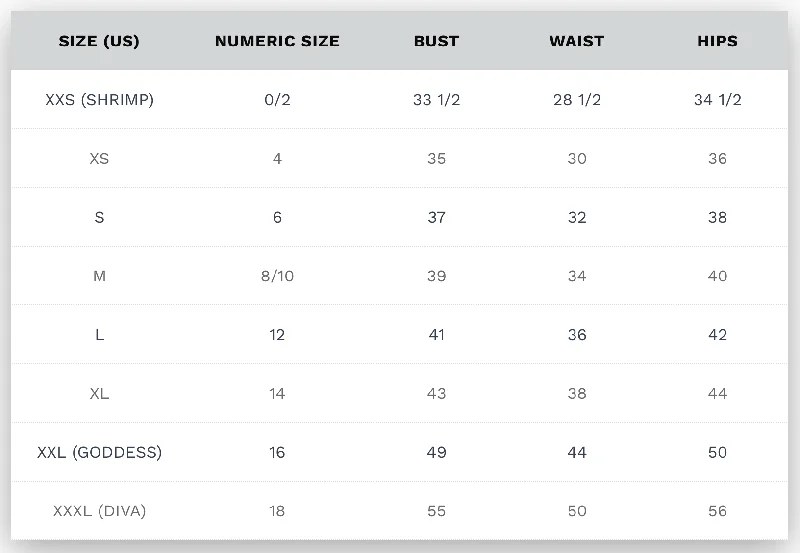This screenshot has height=553, width=800.
Task: Select the XL size row label
Action: click(99, 393)
